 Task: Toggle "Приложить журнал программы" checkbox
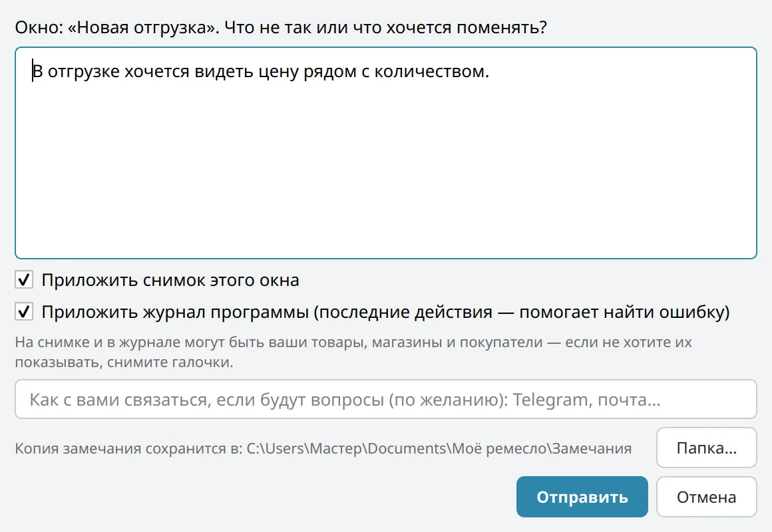pos(24,312)
